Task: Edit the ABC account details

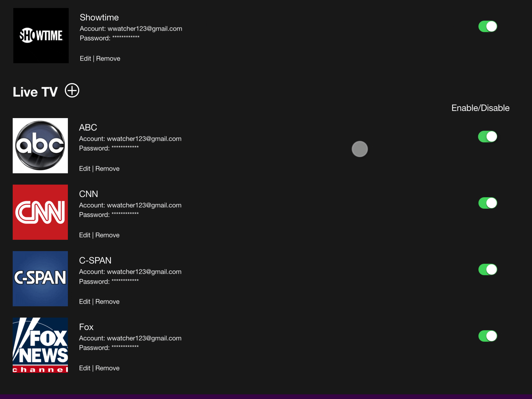Action: (85, 169)
